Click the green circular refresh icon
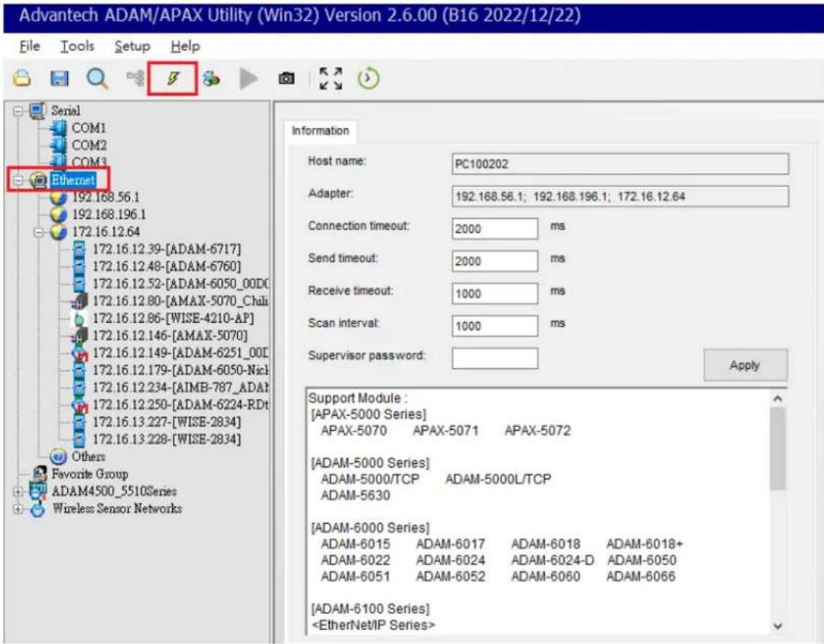 (368, 79)
